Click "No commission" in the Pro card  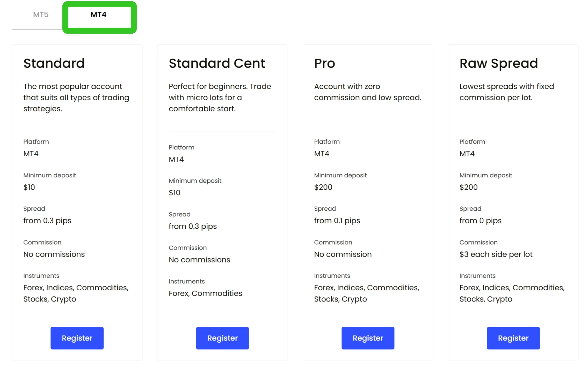coord(343,254)
